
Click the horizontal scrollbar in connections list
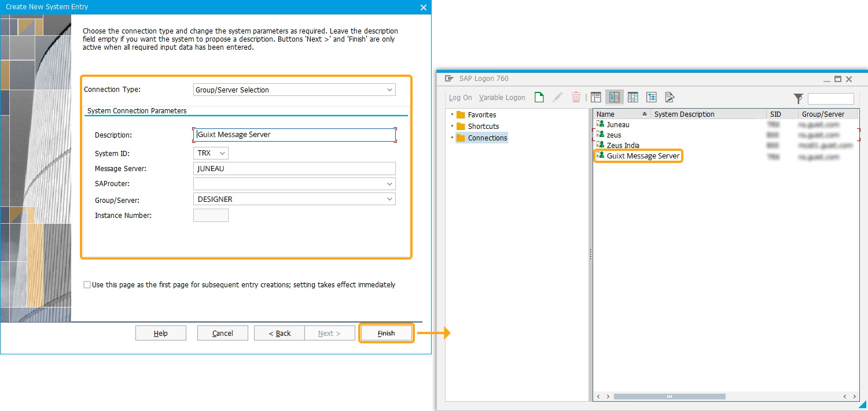[669, 397]
